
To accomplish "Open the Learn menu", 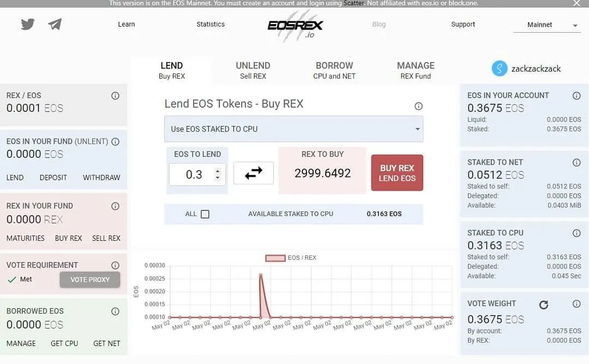I will click(x=126, y=25).
